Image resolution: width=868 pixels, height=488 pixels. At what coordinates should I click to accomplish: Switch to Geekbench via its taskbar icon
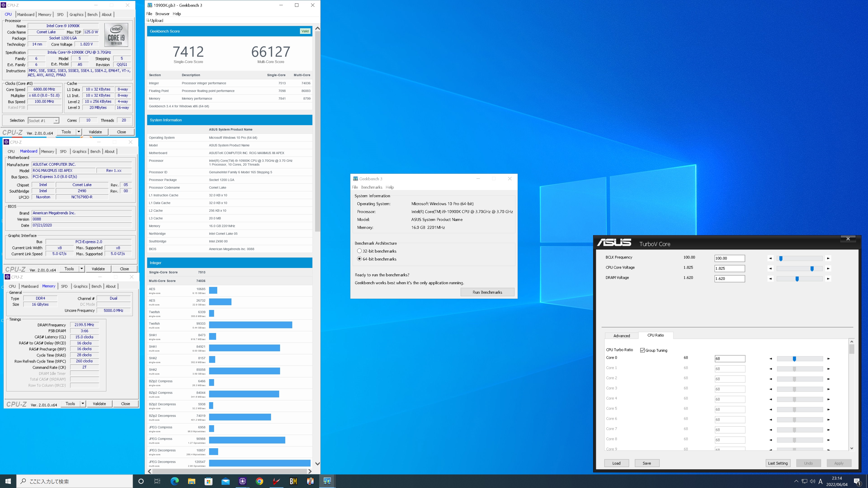(327, 481)
